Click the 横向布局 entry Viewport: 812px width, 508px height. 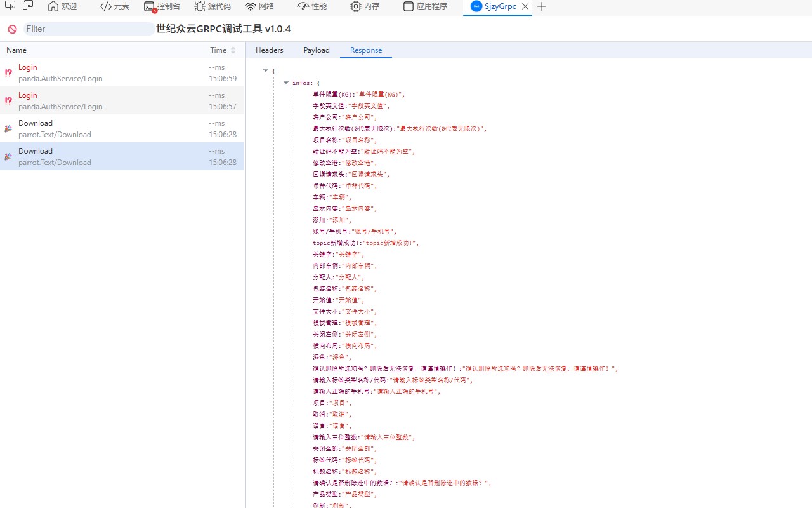click(x=344, y=346)
